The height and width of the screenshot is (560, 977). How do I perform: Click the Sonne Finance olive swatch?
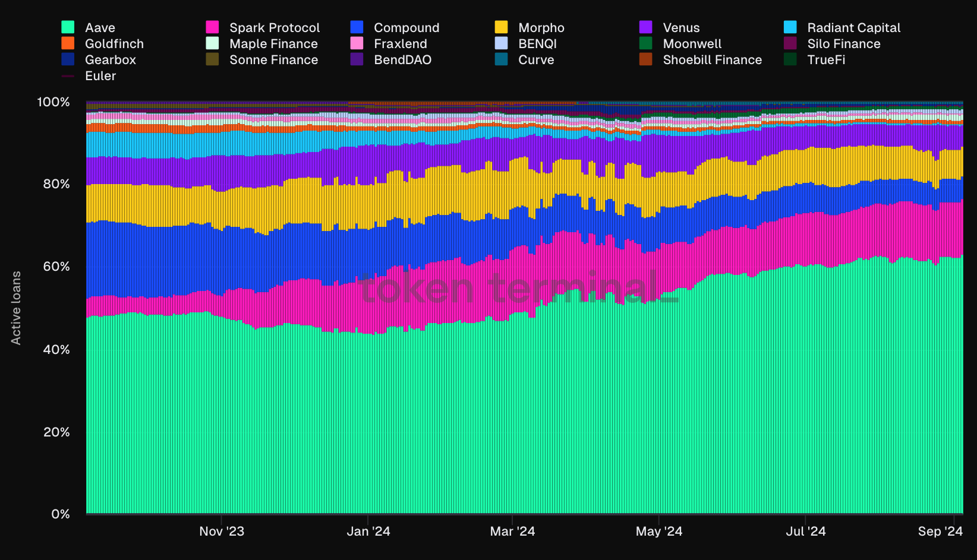[212, 59]
